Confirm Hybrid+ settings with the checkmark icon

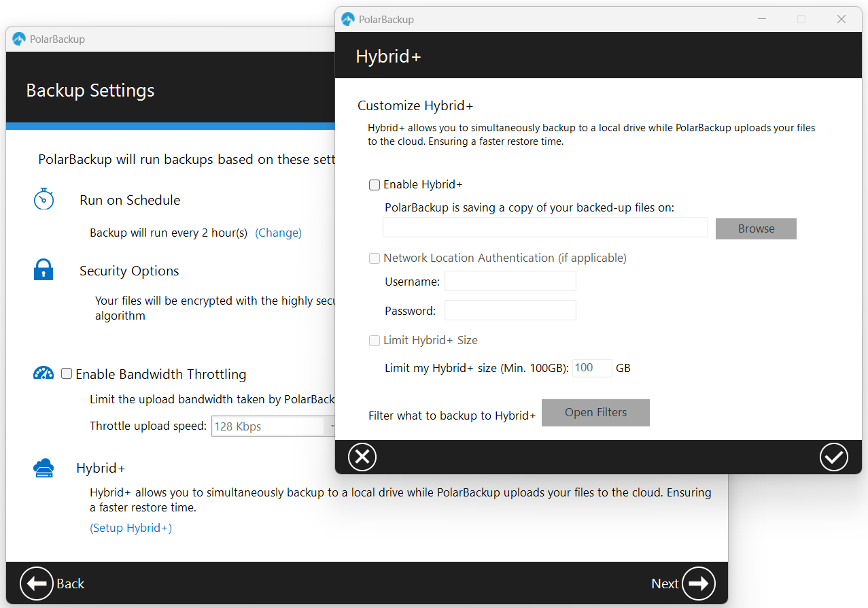pyautogui.click(x=833, y=456)
